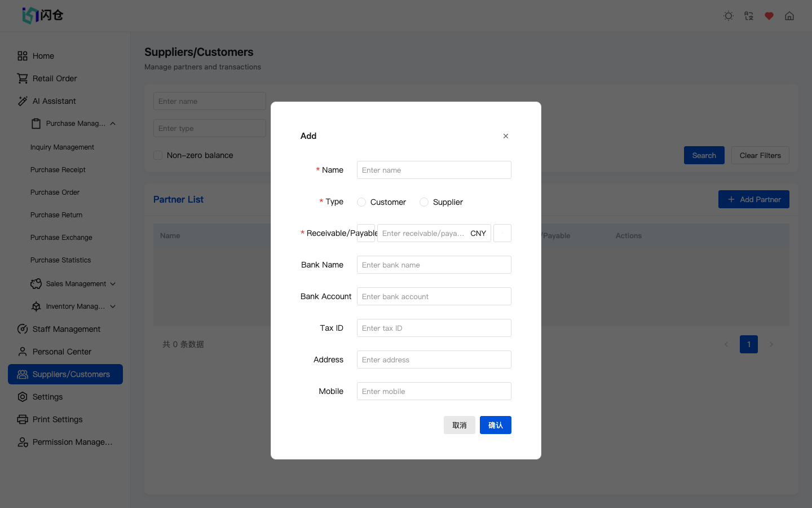Click the Enter name field in the dialog
The image size is (812, 508).
click(x=434, y=170)
